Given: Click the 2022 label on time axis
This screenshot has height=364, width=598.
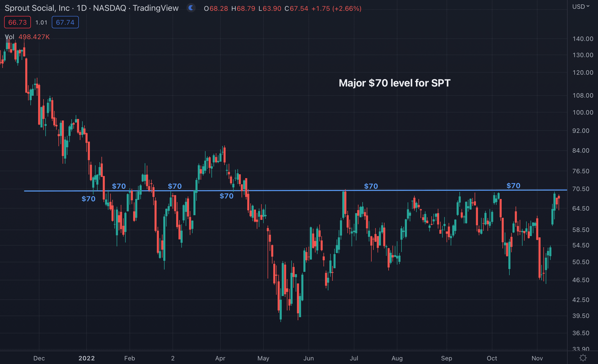Looking at the screenshot, I should point(87,358).
